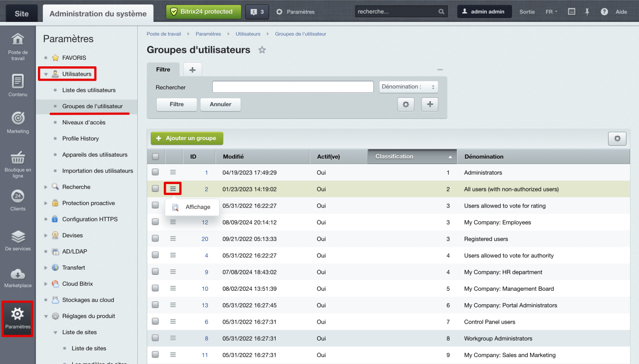Open the admin admin profile button
This screenshot has height=364, width=639.
(484, 11)
